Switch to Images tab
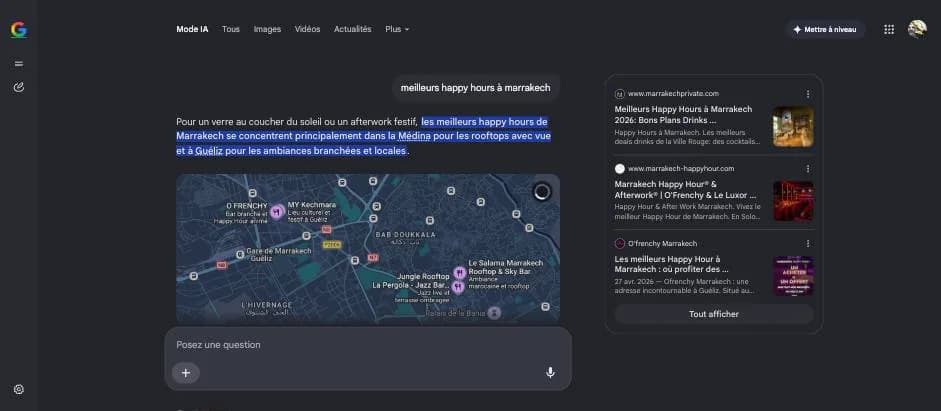The width and height of the screenshot is (941, 411). pos(267,29)
